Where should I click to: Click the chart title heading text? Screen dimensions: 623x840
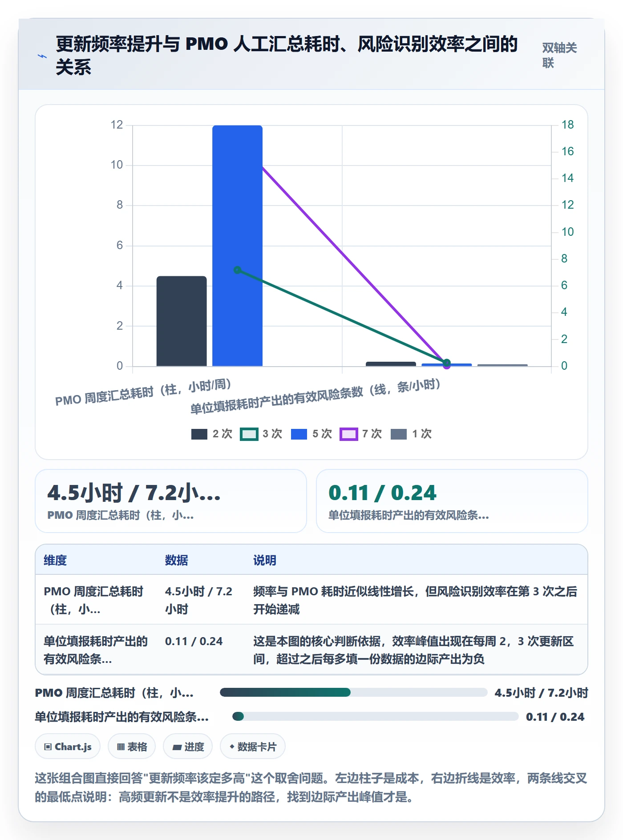287,55
